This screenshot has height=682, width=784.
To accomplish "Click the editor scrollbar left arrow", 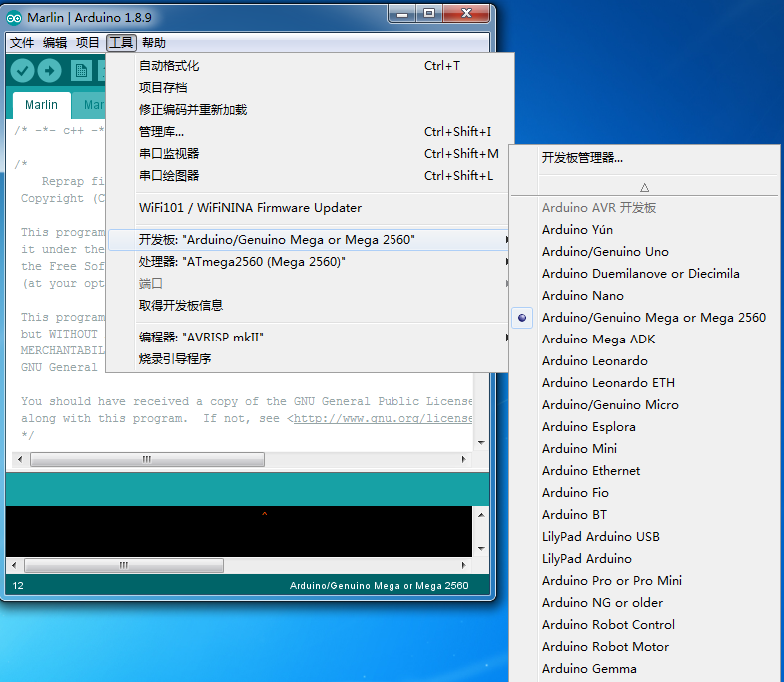I will tap(20, 460).
